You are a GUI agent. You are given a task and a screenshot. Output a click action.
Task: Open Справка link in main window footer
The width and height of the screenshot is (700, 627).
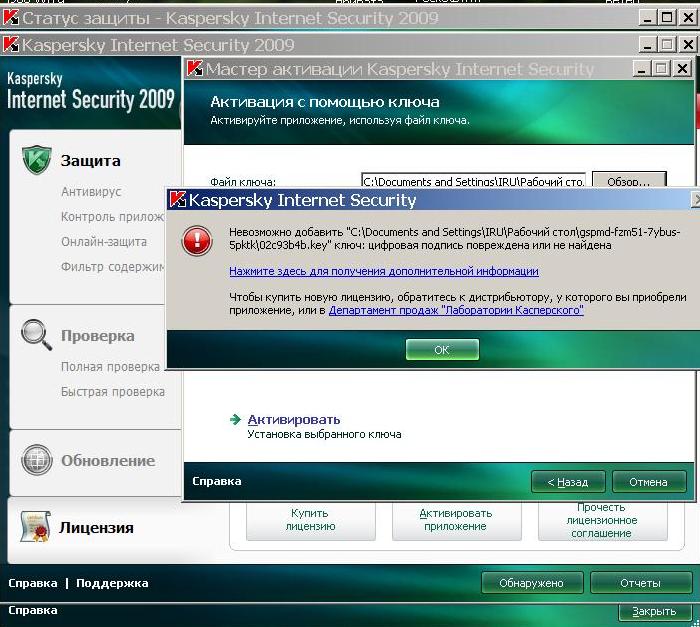click(33, 583)
